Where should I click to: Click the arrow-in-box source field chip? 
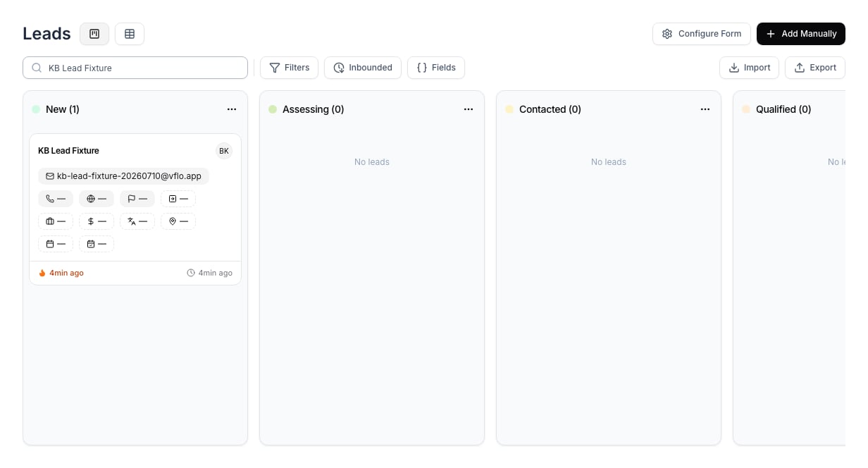click(x=178, y=199)
